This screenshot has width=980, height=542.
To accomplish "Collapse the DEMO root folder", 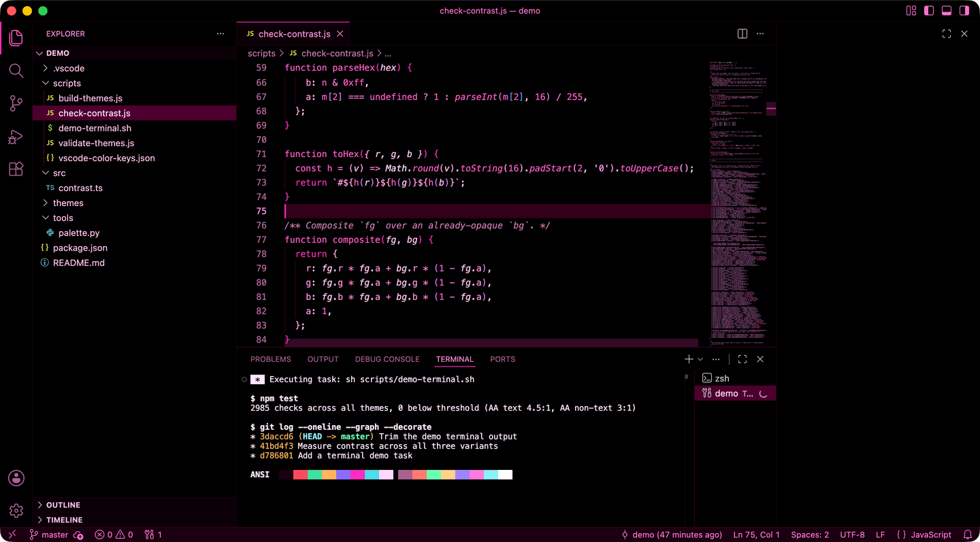I will tap(135, 53).
